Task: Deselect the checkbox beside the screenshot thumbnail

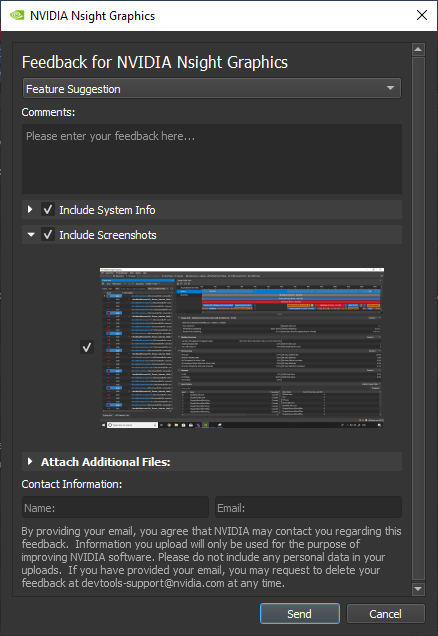Action: pos(87,347)
